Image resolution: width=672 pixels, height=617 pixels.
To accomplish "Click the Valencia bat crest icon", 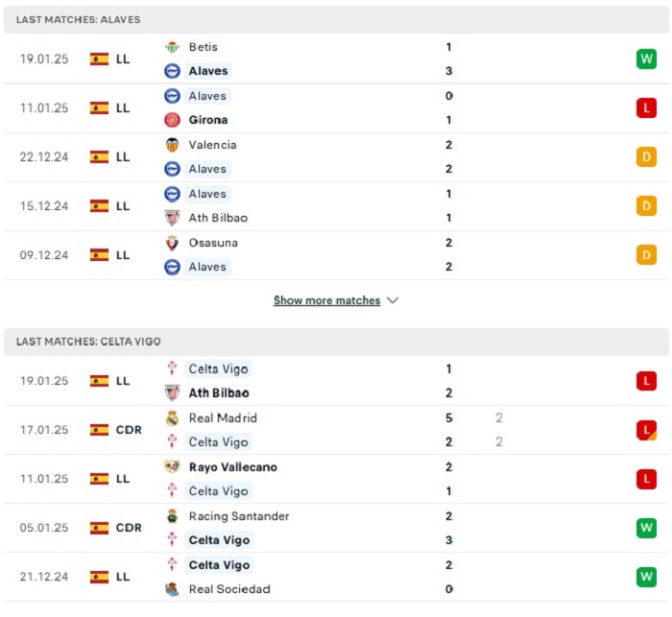I will point(172,145).
